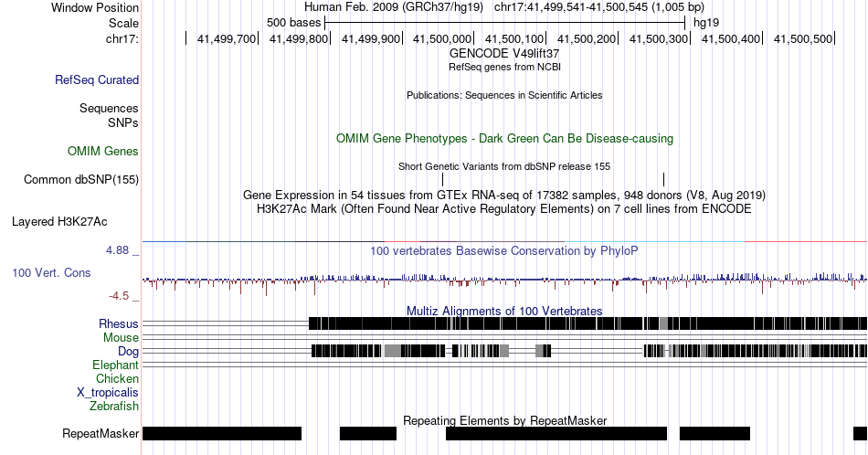Image resolution: width=868 pixels, height=455 pixels.
Task: Open Repeating Elements by RepeatMasker title
Action: coord(504,420)
